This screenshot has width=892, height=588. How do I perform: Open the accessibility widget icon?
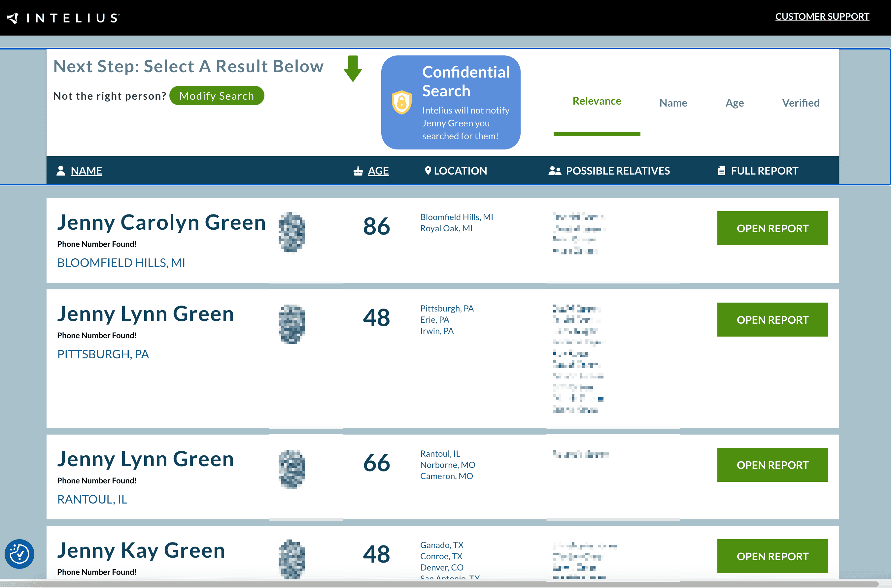[x=19, y=553]
